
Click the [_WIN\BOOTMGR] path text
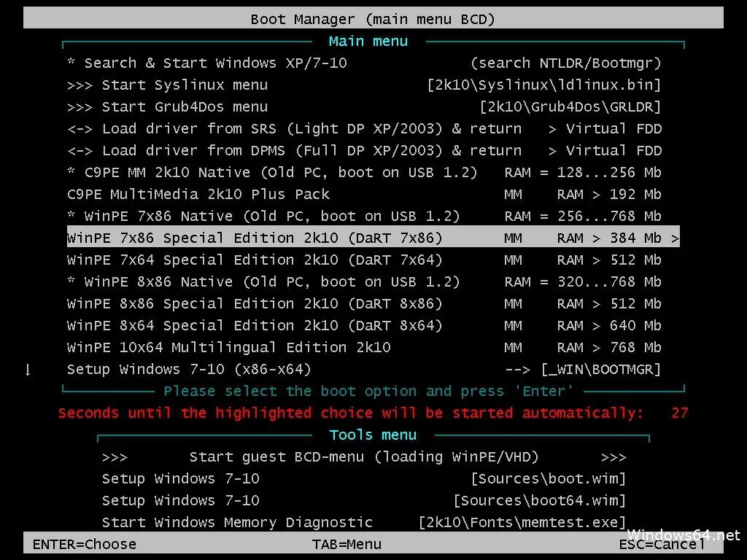[601, 370]
